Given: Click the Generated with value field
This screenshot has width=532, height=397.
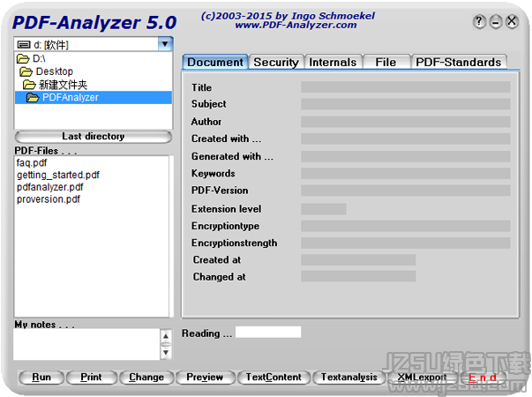Looking at the screenshot, I should coord(406,156).
